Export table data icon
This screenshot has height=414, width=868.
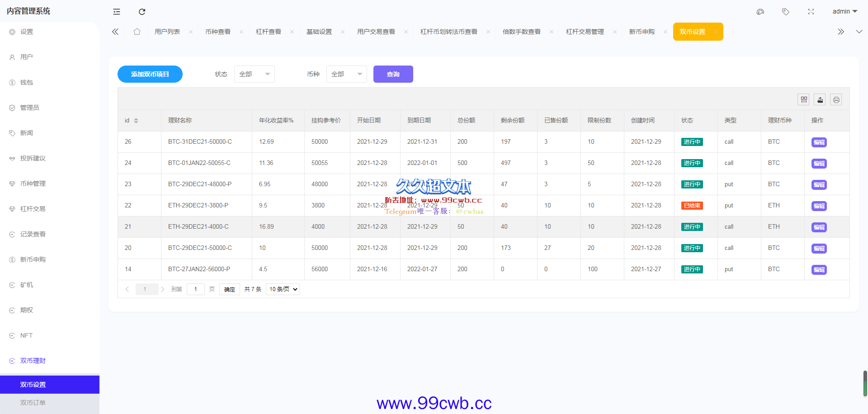pos(820,99)
